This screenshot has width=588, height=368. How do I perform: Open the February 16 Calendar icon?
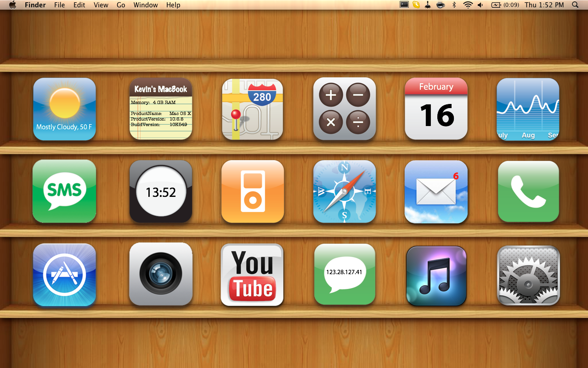[x=436, y=109]
